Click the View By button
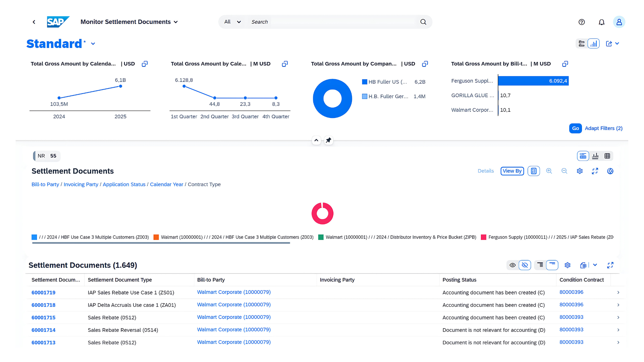Screen dimensions: 644x362 tap(512, 171)
